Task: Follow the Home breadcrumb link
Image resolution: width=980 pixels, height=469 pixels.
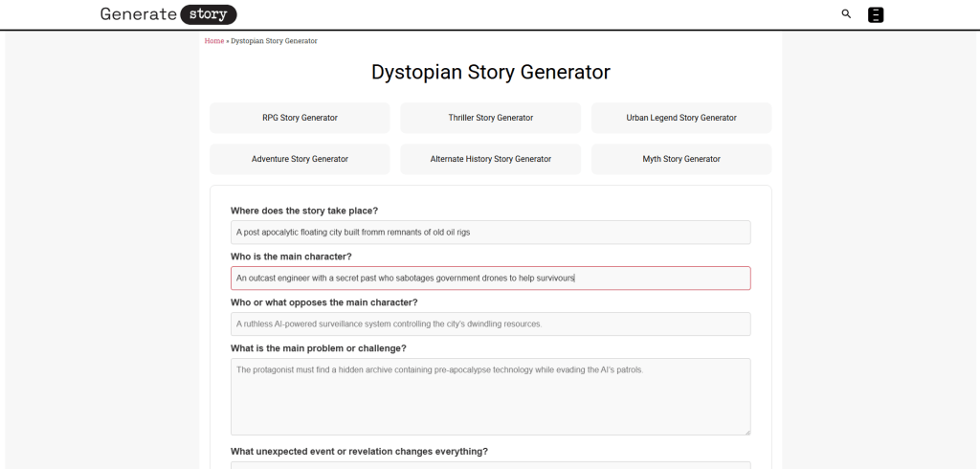Action: (213, 41)
